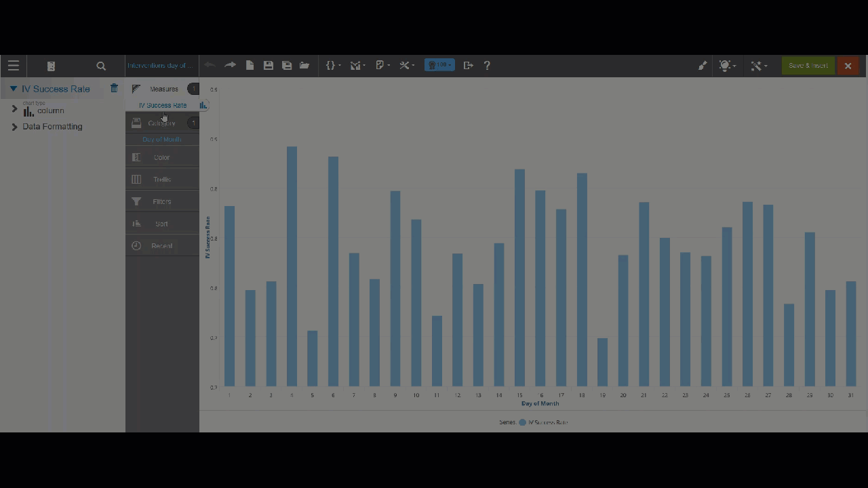Click the redo arrow icon
The height and width of the screenshot is (488, 868).
pos(231,65)
